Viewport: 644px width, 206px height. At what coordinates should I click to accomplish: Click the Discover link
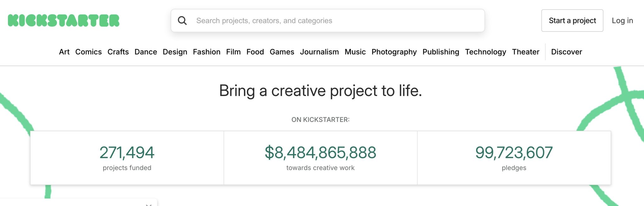click(566, 52)
